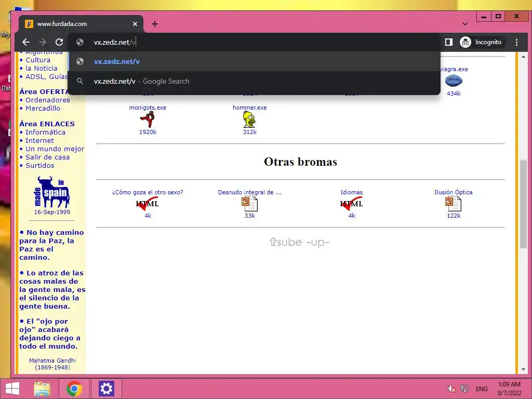
Task: Click the network tray icon
Action: click(464, 389)
